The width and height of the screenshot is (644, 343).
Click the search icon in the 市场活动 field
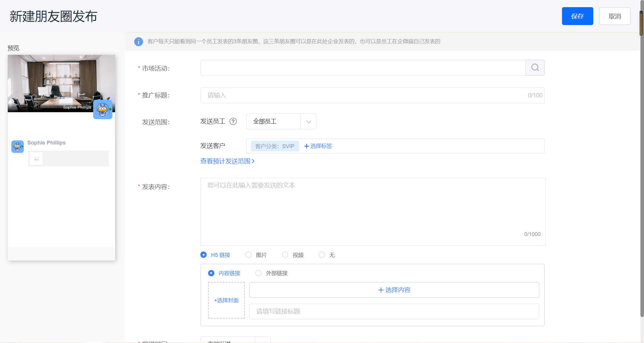point(535,68)
